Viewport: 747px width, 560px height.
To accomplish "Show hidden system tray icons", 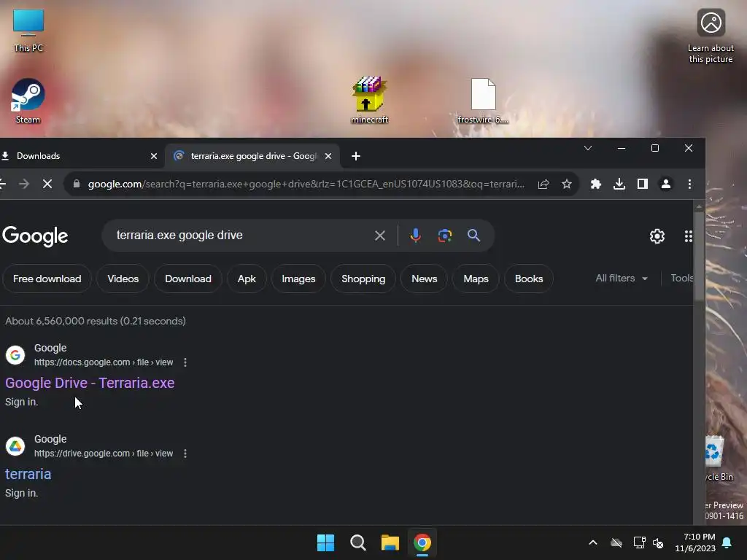I will (x=592, y=542).
